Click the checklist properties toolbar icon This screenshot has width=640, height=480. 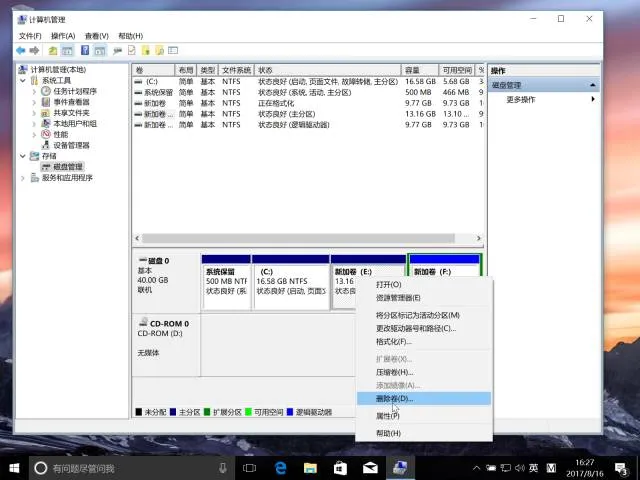pyautogui.click(x=131, y=50)
